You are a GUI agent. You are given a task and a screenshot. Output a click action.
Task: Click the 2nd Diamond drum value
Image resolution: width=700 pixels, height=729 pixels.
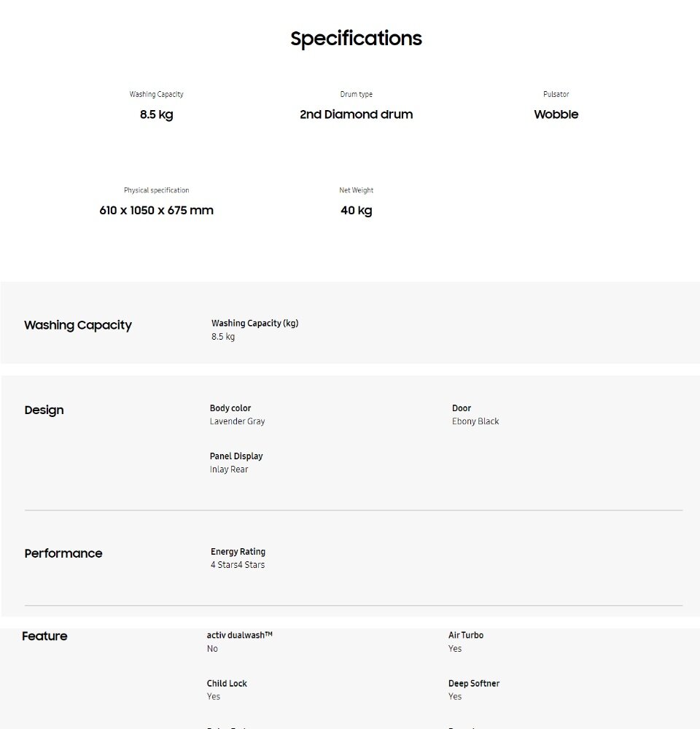pos(356,114)
